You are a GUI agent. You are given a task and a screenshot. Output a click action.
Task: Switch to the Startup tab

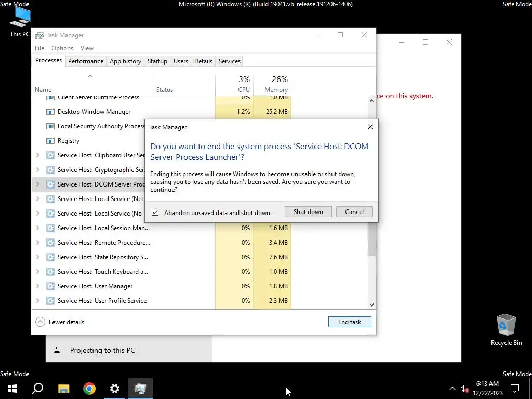[x=157, y=61]
